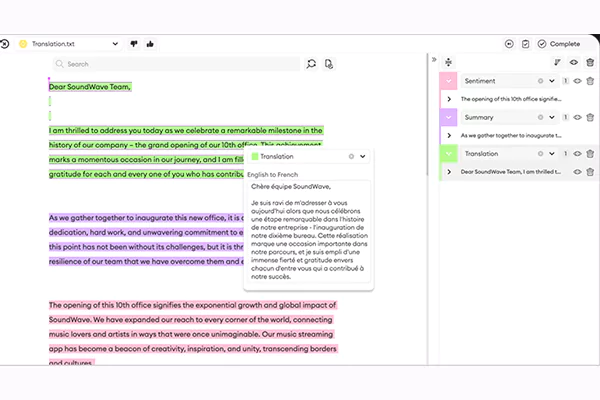This screenshot has width=600, height=400.
Task: Open dropdown arrow in Translation popup
Action: 362,156
